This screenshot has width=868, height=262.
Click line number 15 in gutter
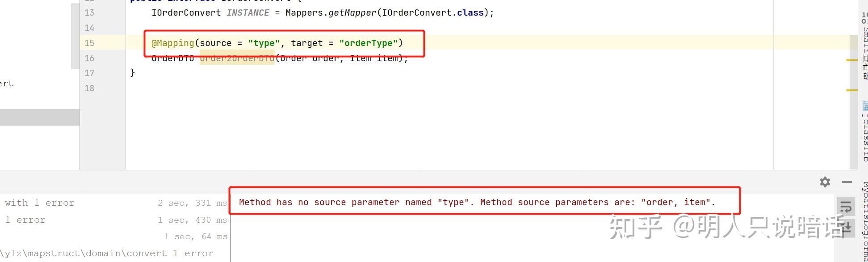[89, 43]
